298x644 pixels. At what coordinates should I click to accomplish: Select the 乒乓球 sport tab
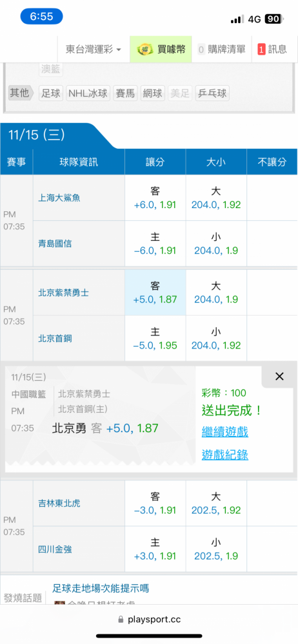pos(212,93)
